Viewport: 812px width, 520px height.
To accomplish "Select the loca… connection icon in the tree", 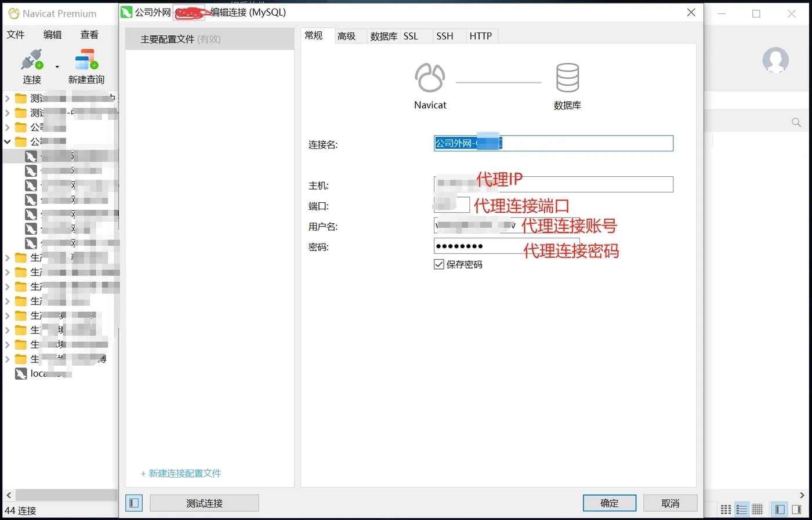I will point(21,374).
